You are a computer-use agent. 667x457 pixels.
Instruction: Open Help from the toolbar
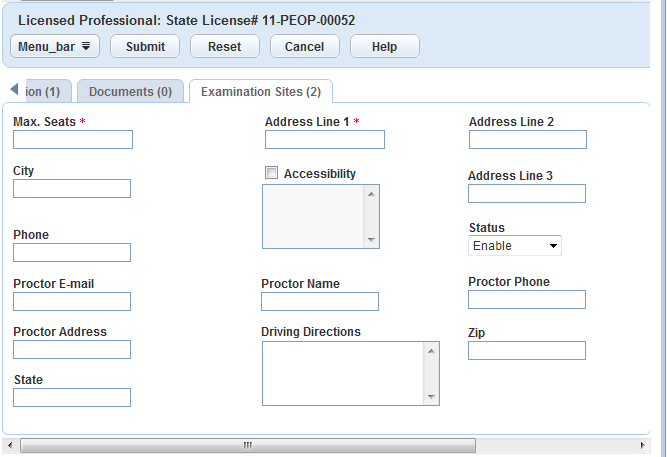coord(384,47)
